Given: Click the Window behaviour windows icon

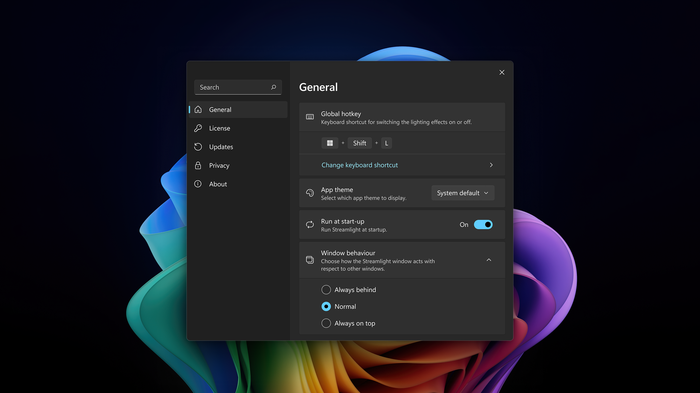Looking at the screenshot, I should tap(310, 260).
